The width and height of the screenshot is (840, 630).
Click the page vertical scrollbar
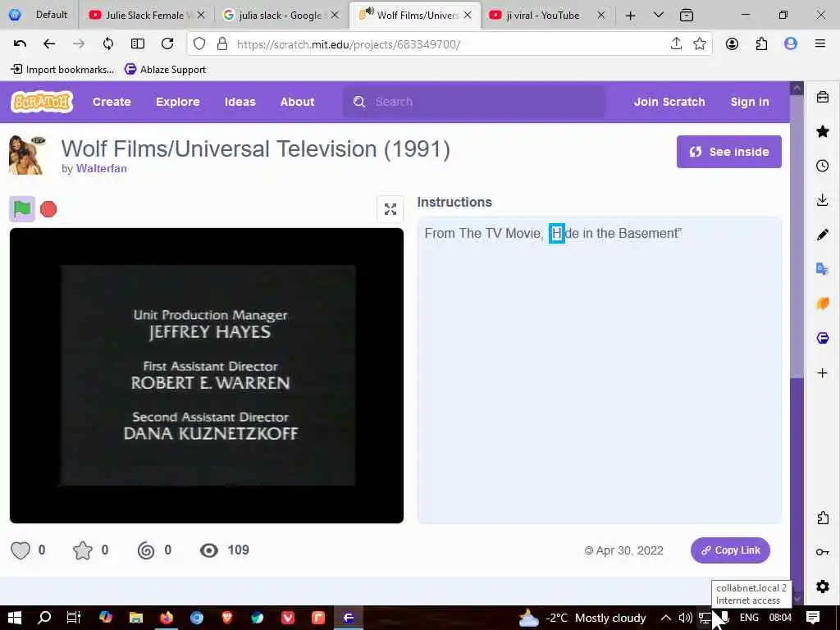pyautogui.click(x=797, y=343)
